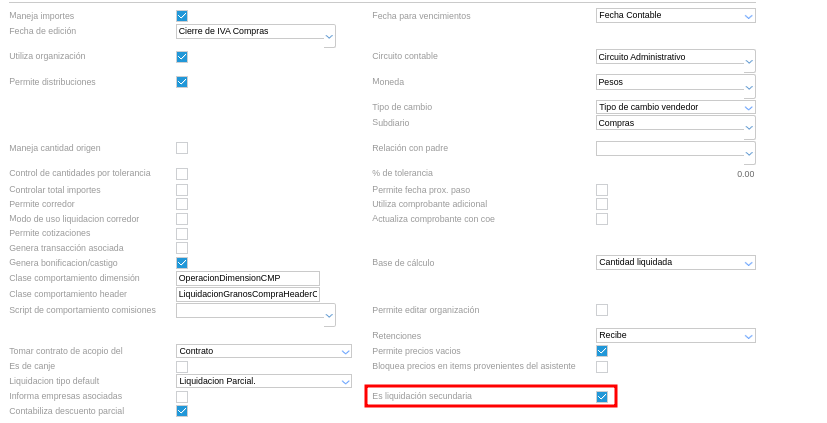Expand Liquidacion tipo default dropdown
The height and width of the screenshot is (423, 827).
tap(345, 381)
